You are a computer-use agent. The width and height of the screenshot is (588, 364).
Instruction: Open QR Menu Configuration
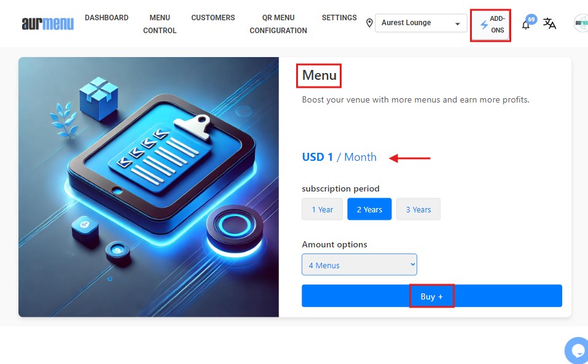click(278, 24)
